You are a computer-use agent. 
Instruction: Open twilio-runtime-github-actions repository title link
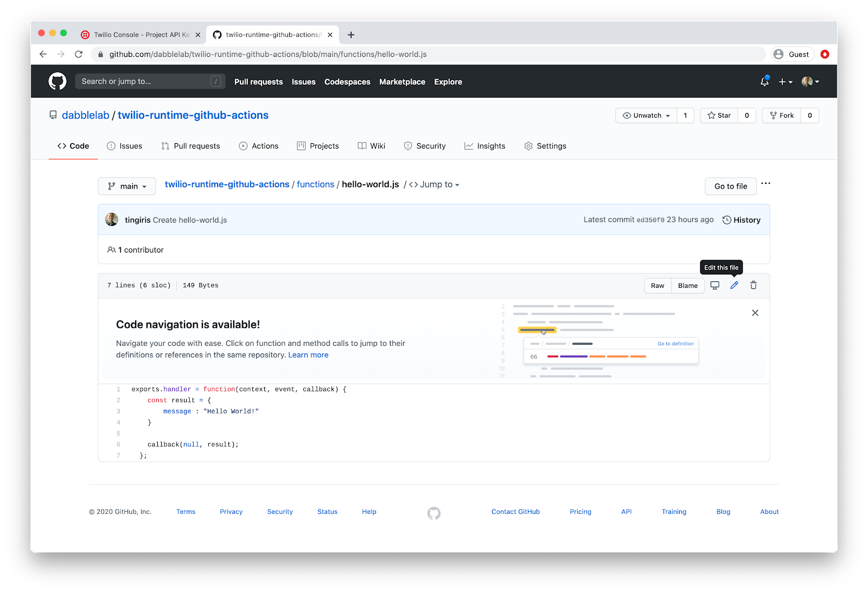(193, 115)
